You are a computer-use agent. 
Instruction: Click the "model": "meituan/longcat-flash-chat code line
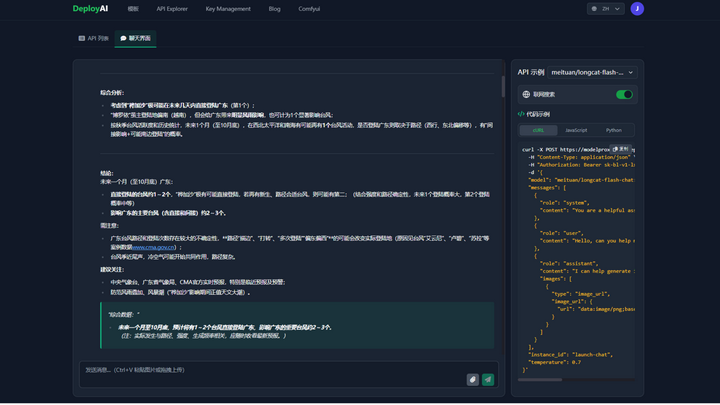tap(581, 180)
